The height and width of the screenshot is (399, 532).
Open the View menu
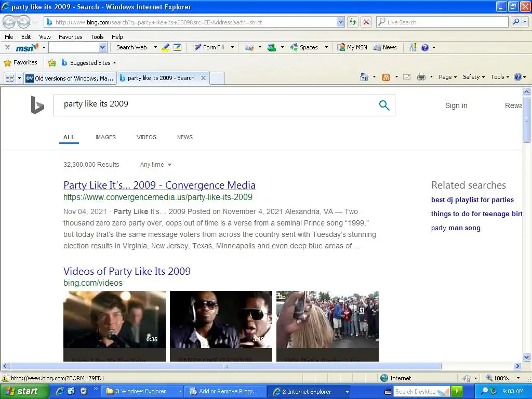pyautogui.click(x=45, y=37)
